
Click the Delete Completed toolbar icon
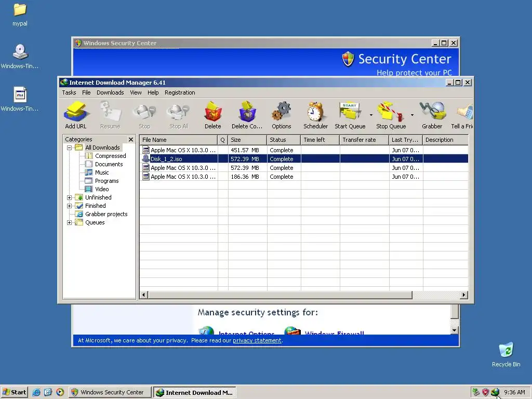(x=247, y=115)
